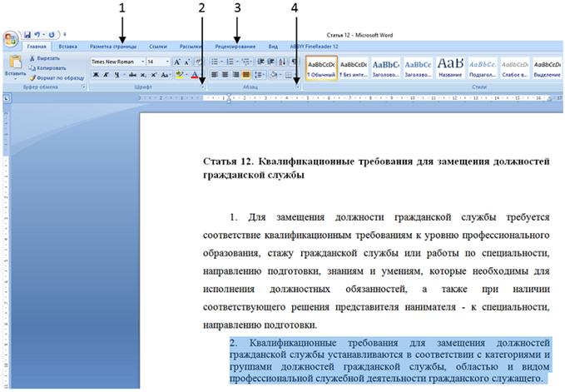This screenshot has width=565, height=392.
Task: Cut selection with Вырезать
Action: click(45, 58)
